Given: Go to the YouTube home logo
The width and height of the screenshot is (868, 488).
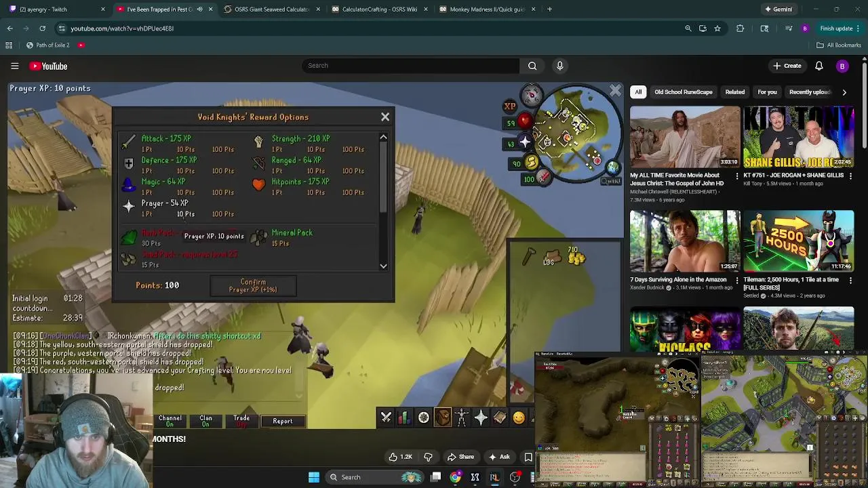Looking at the screenshot, I should tap(48, 66).
